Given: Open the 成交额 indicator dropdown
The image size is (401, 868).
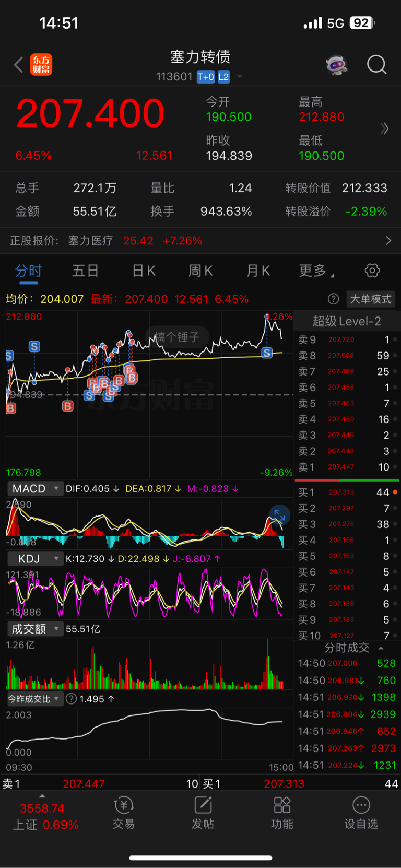Looking at the screenshot, I should tap(35, 629).
